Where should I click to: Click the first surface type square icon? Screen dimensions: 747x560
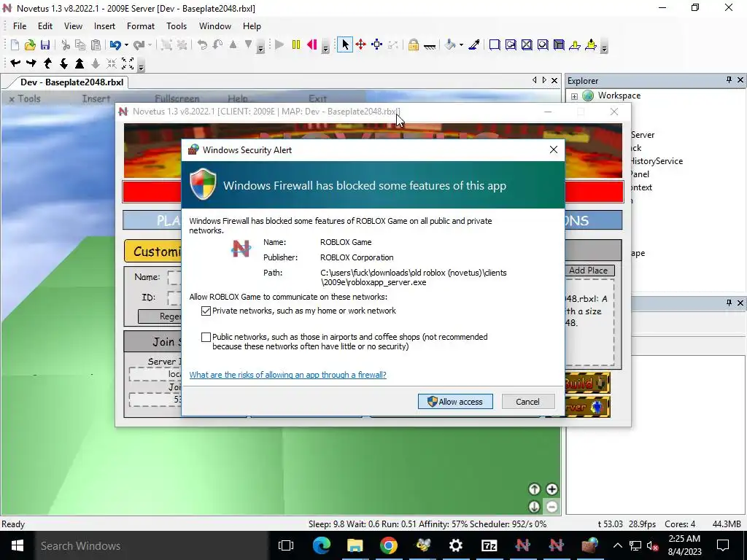click(495, 44)
